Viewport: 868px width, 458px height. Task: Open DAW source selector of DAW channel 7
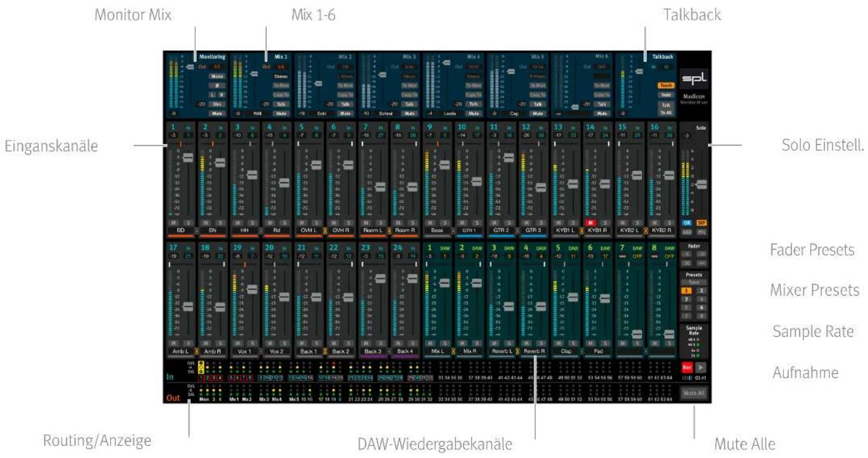(637, 256)
